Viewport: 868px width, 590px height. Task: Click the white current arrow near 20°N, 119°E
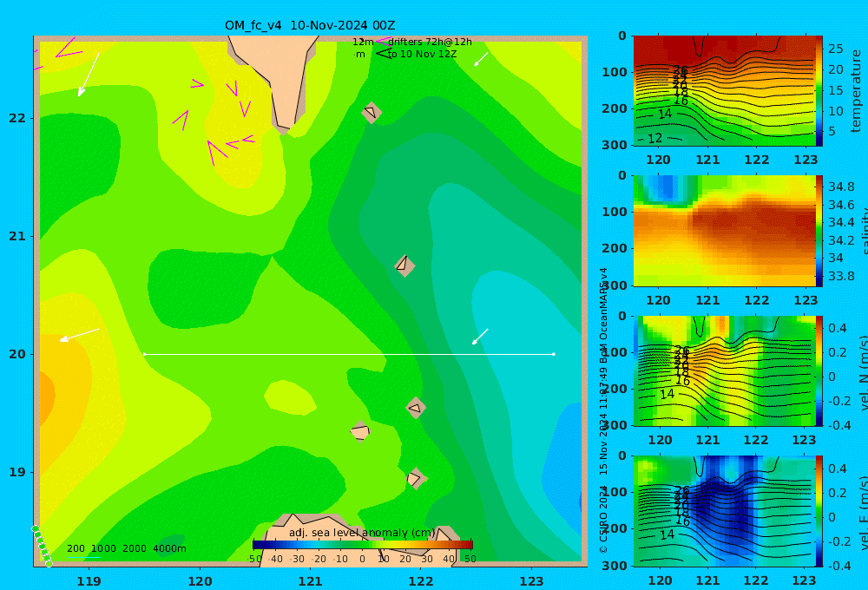(x=80, y=335)
